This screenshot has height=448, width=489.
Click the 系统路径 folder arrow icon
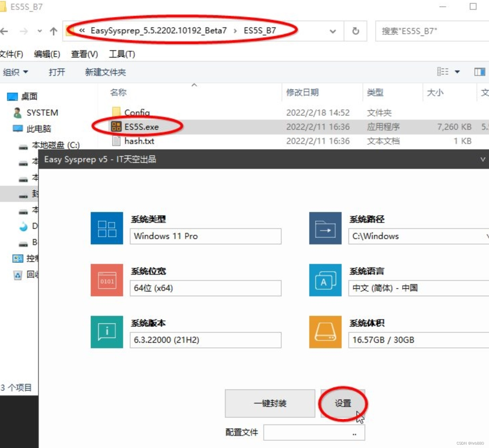(x=325, y=228)
